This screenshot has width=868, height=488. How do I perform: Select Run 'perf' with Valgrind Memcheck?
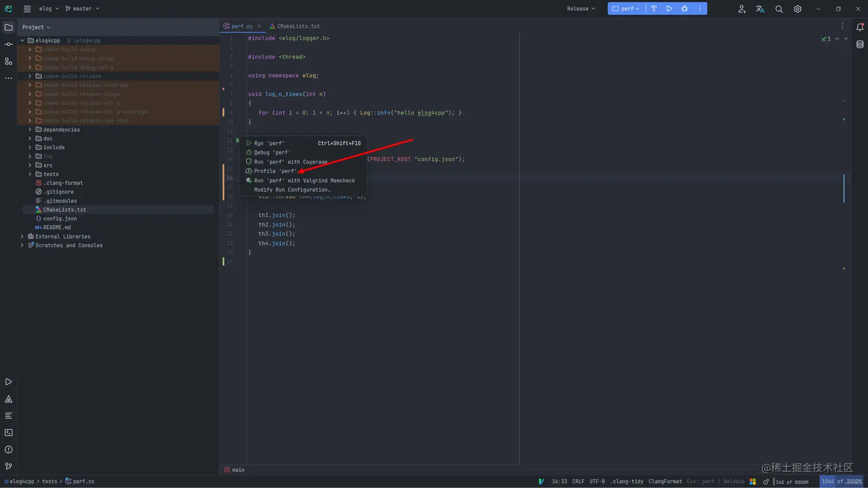point(303,180)
